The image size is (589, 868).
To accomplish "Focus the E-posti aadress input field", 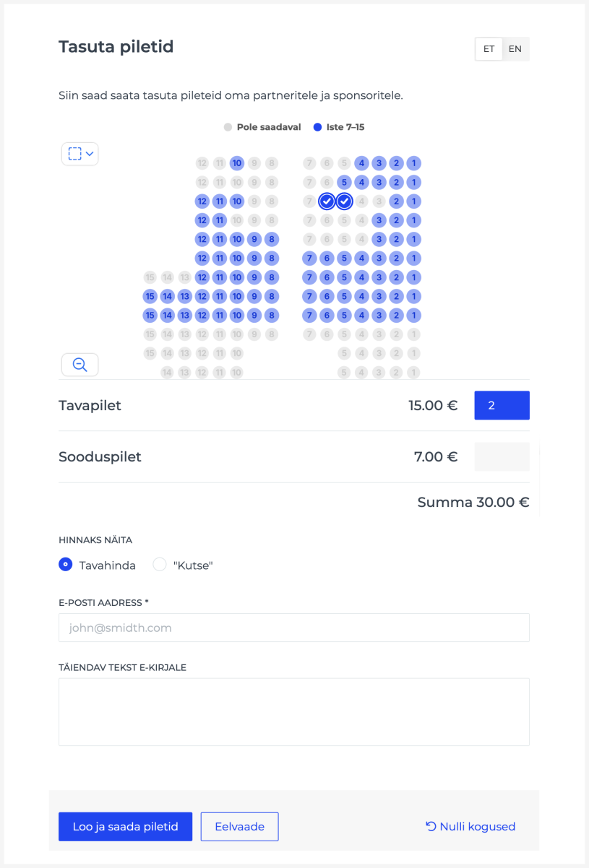I will point(294,628).
